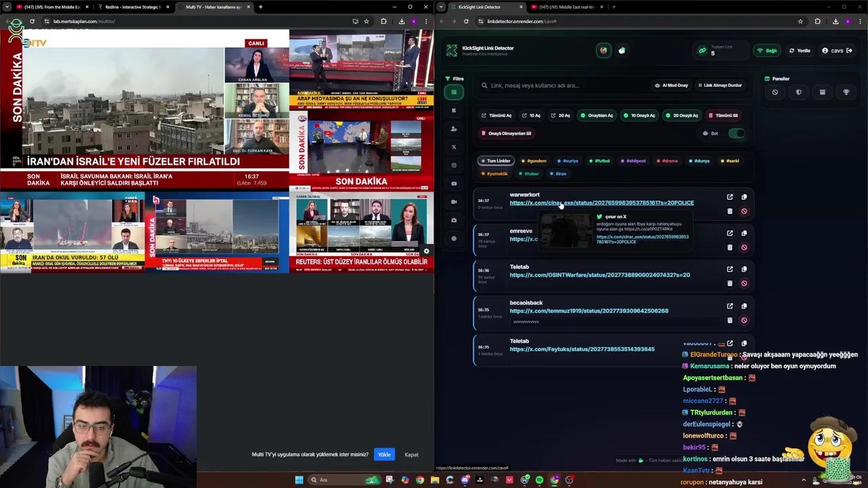Select the #suriye filter tag
The height and width of the screenshot is (488, 868).
568,161
